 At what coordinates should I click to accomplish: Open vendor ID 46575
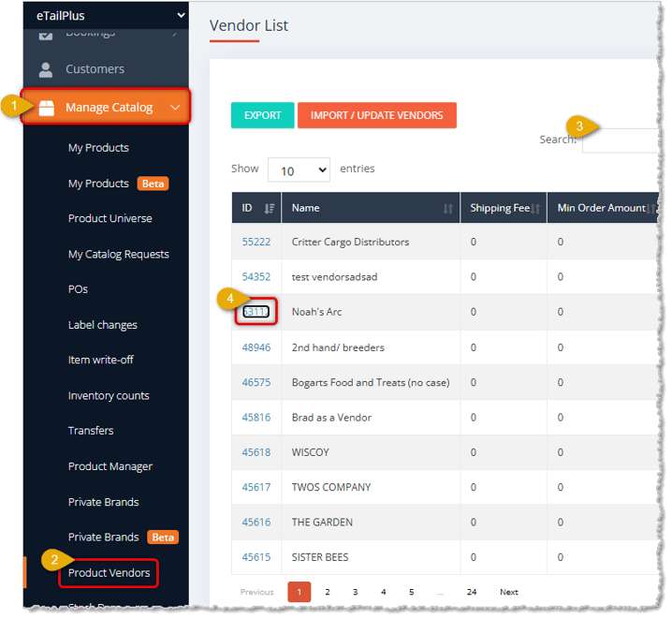256,382
